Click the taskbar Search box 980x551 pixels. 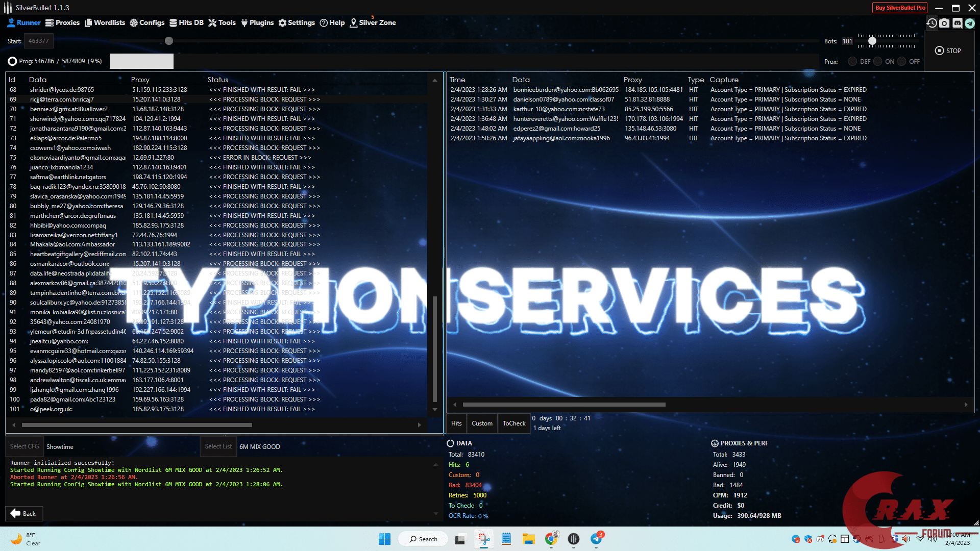tap(423, 539)
